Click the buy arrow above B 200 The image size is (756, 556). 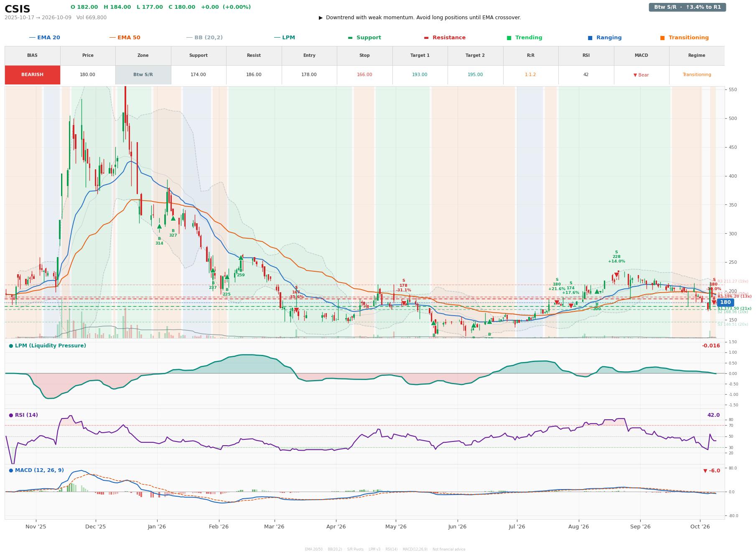[x=597, y=291]
